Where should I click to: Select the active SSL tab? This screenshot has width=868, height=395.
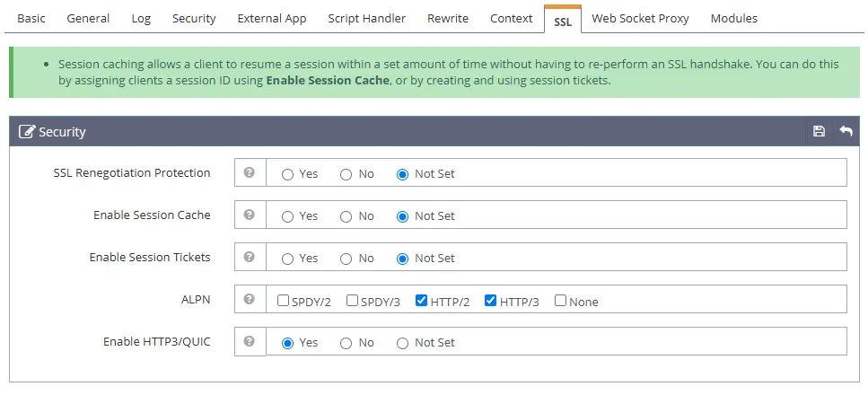point(563,20)
